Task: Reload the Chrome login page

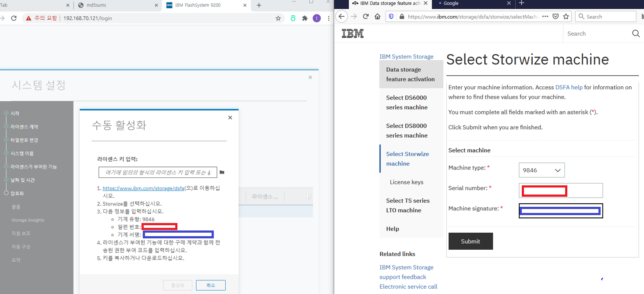Action: tap(14, 18)
